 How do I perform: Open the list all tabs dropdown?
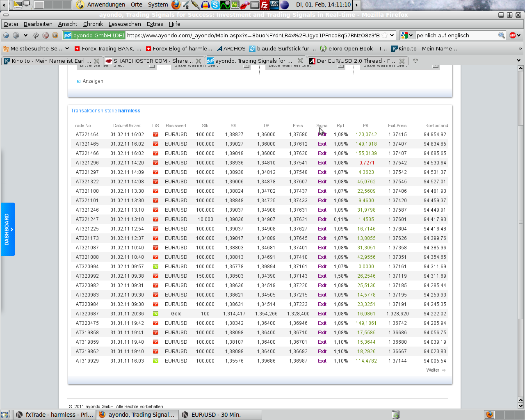(518, 60)
